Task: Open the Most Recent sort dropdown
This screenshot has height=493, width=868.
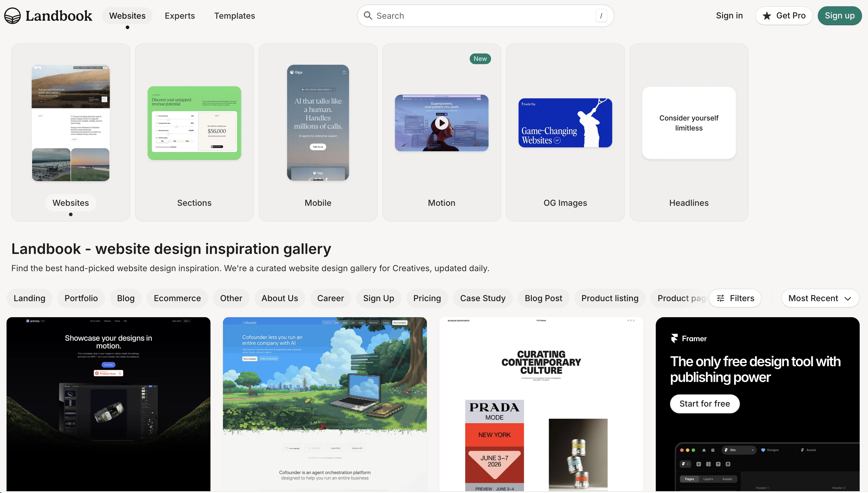Action: click(820, 298)
